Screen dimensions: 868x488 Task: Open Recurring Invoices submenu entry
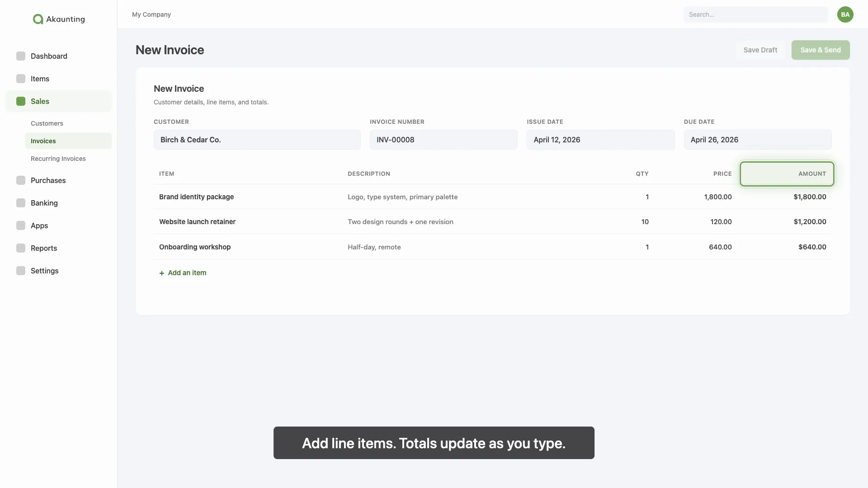coord(58,159)
